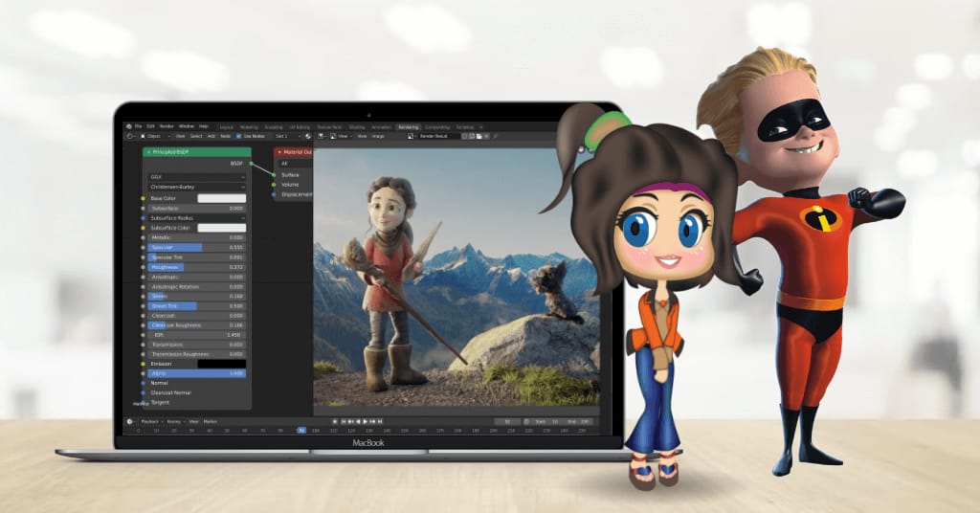The image size is (980, 513).
Task: Click the timeline editor type icon
Action: tap(130, 421)
